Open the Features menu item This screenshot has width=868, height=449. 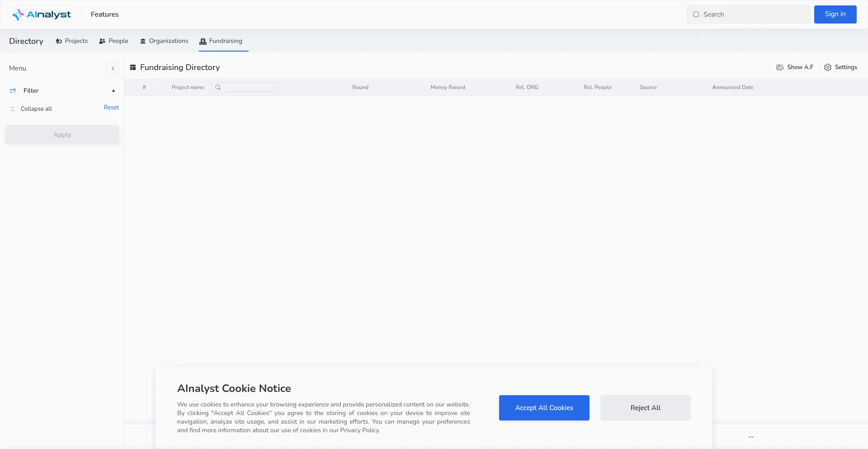click(104, 14)
